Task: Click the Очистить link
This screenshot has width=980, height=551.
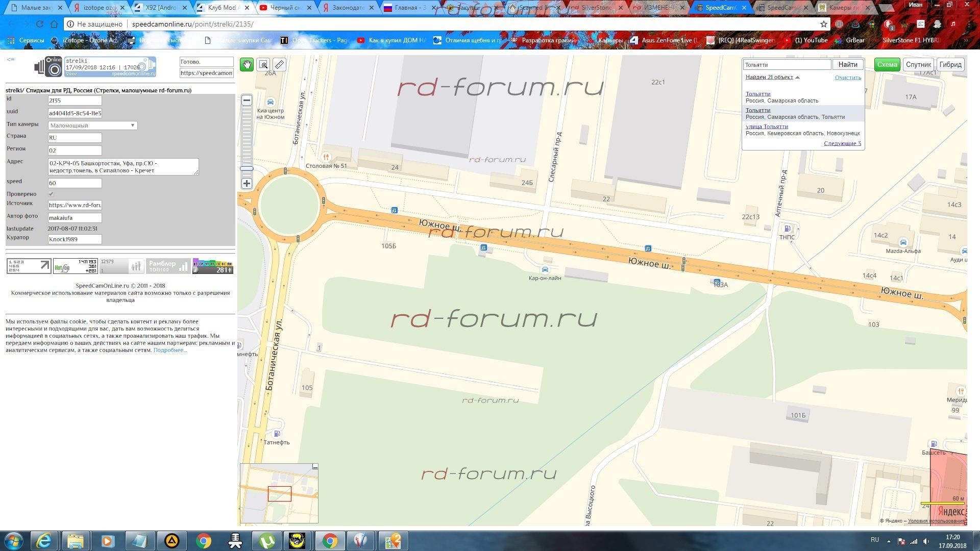Action: (848, 78)
